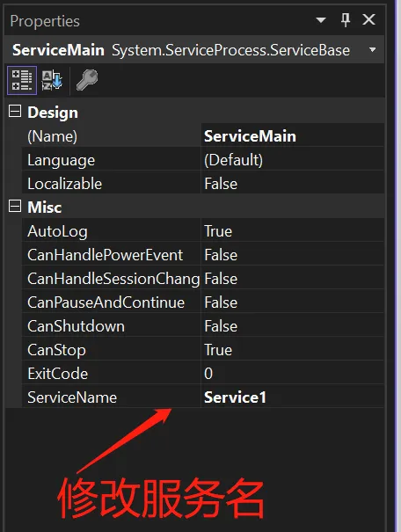Open Property Pages wrench icon

(87, 80)
